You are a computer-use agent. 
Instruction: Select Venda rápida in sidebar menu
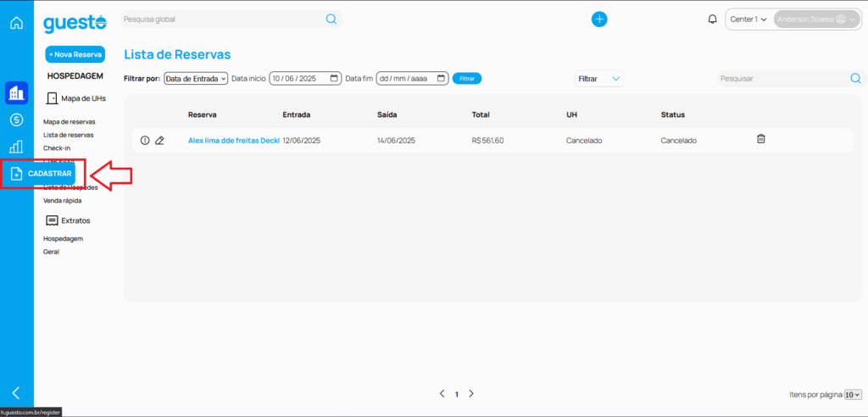[63, 201]
